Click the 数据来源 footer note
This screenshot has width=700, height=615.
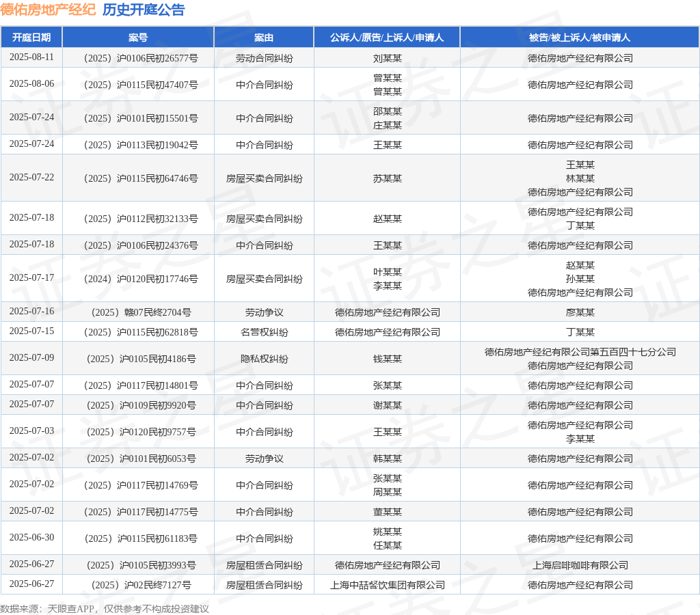(104, 609)
